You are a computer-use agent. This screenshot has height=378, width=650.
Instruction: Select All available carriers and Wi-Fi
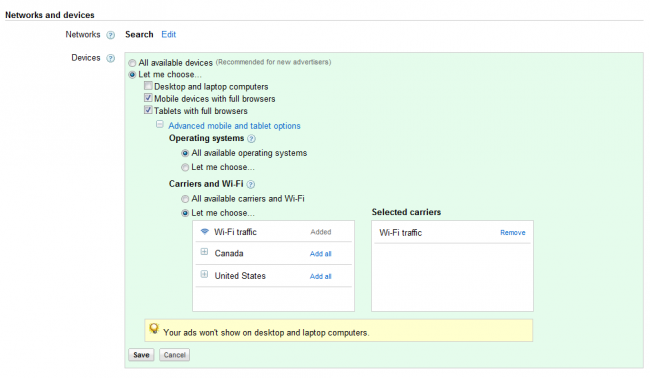point(185,199)
